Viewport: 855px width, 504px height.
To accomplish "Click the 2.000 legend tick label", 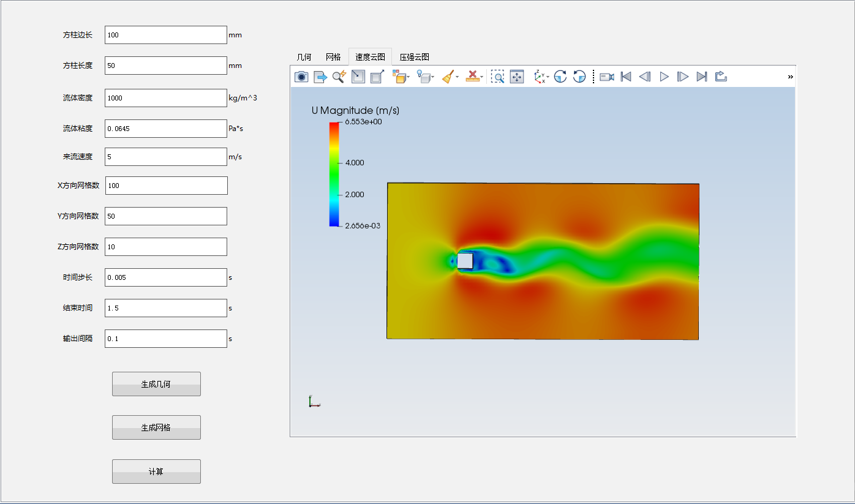I will click(355, 195).
